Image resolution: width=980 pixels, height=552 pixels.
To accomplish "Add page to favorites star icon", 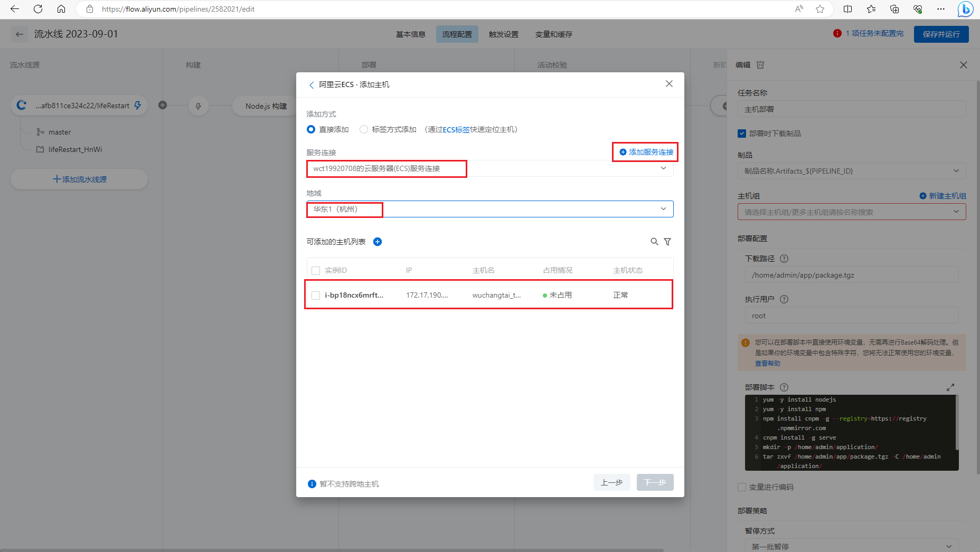I will tap(820, 9).
